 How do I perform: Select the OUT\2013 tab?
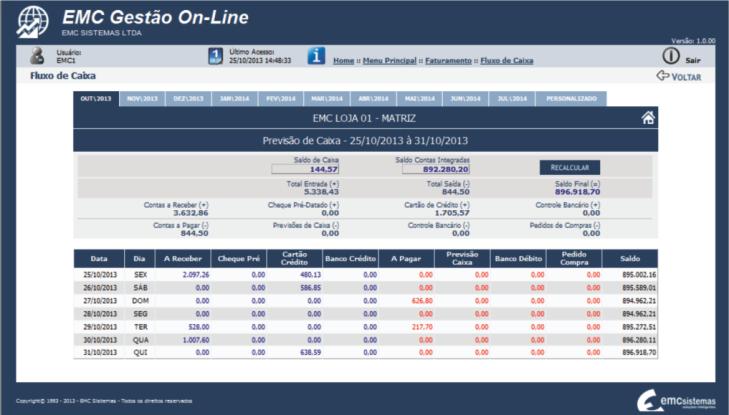[x=96, y=99]
